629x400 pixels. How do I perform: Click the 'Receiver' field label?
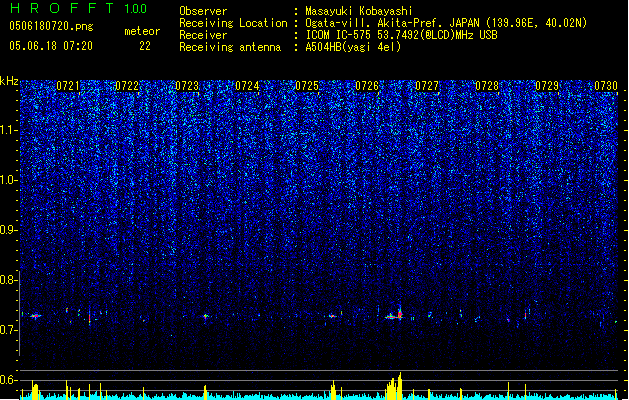[203, 35]
